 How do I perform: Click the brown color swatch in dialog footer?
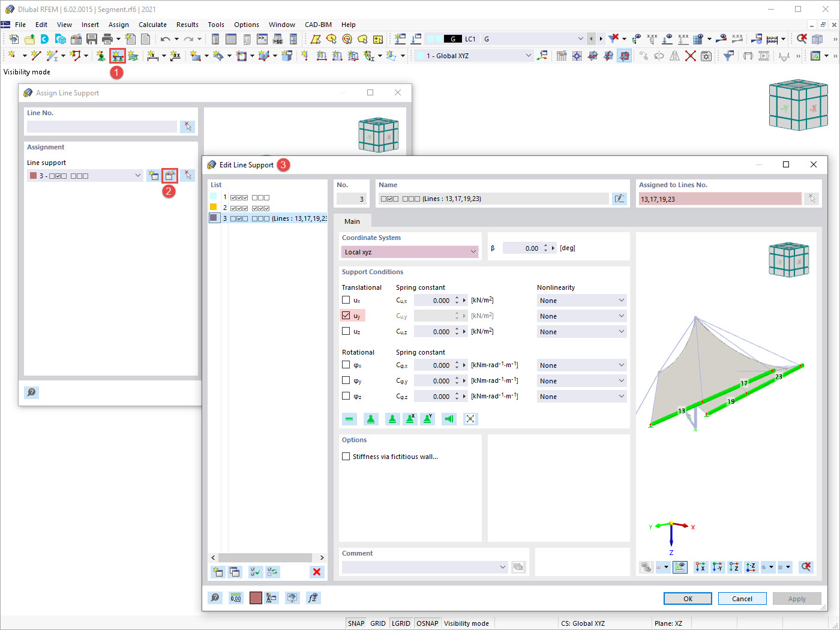256,598
